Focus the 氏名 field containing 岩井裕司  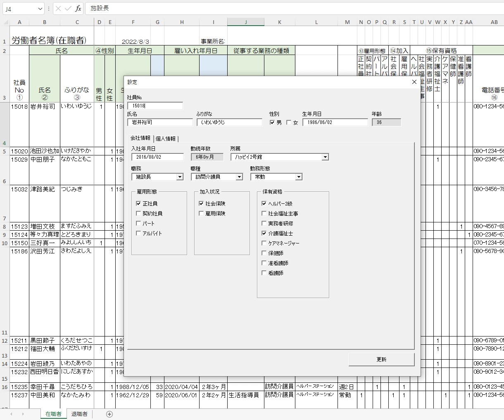coord(160,122)
